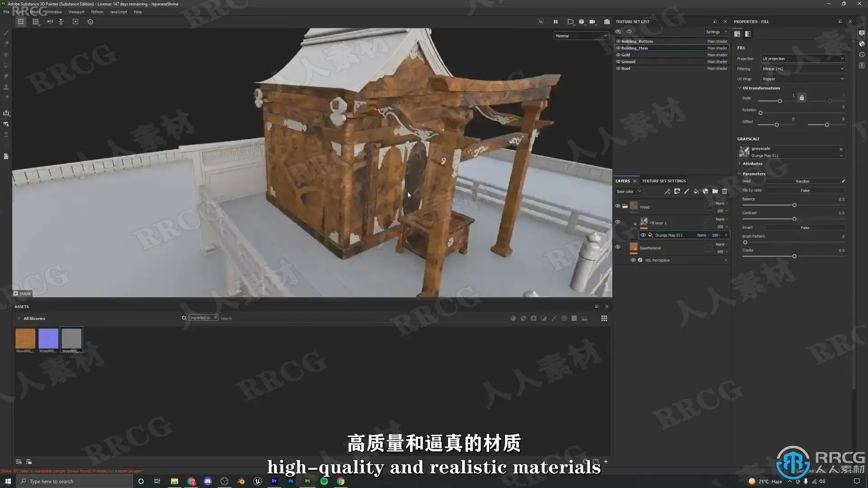Open the Viewport menu
Image resolution: width=868 pixels, height=488 pixels.
point(76,12)
